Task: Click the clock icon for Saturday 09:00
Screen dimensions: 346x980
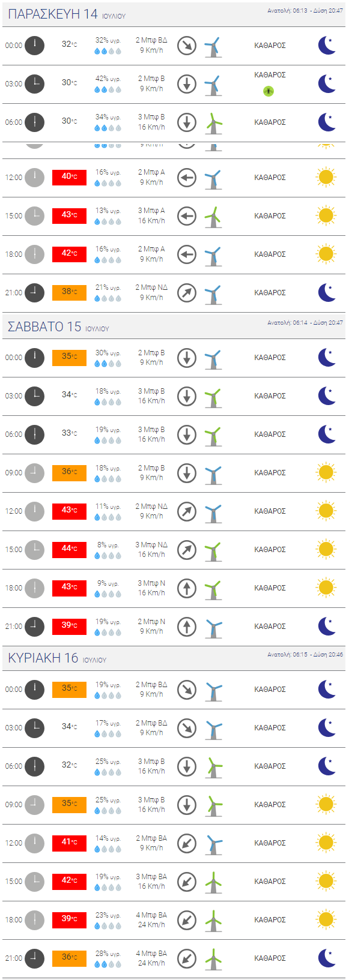Action: pyautogui.click(x=35, y=473)
